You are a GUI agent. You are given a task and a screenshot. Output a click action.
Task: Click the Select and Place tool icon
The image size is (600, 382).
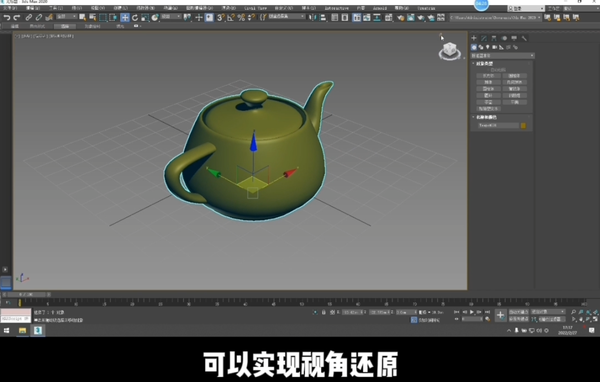point(155,17)
